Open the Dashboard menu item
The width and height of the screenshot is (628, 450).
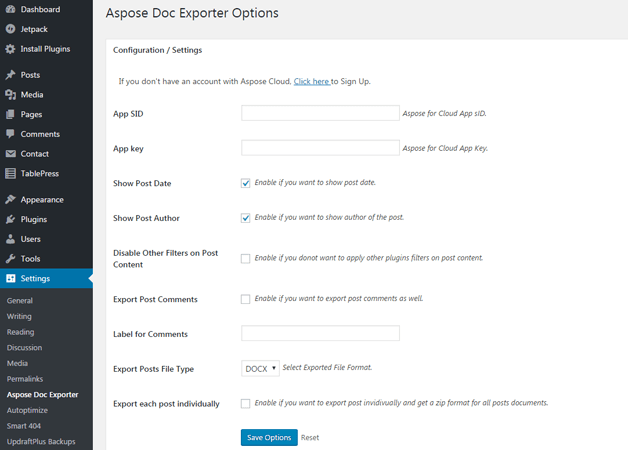40,9
